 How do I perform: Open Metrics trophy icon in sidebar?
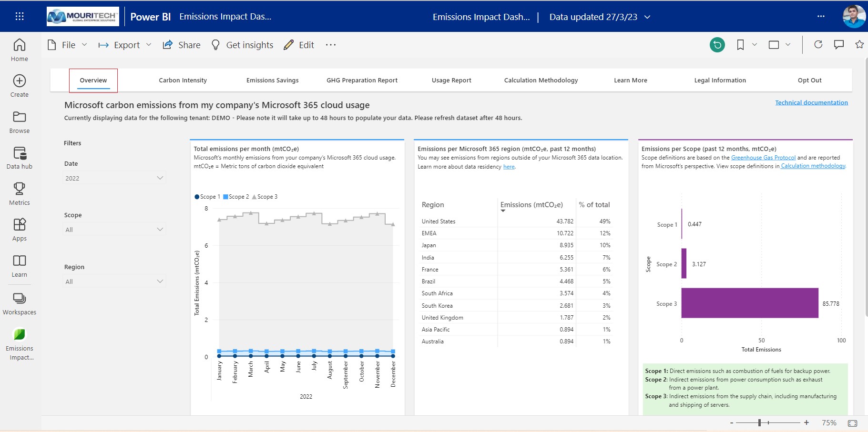pos(20,193)
